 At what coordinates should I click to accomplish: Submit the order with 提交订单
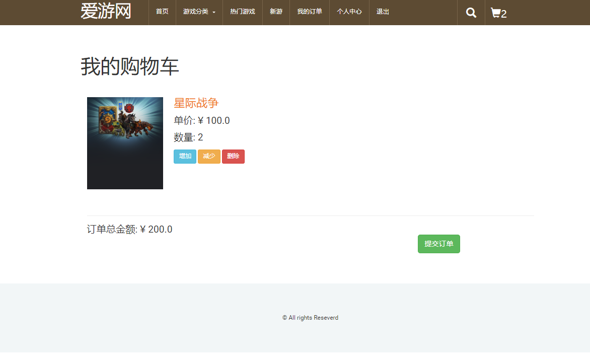click(438, 244)
